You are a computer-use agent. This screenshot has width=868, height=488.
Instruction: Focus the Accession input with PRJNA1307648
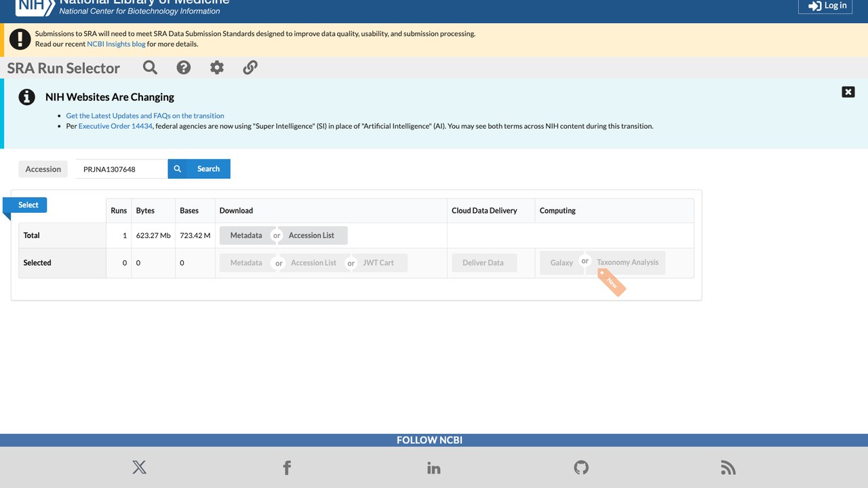coord(121,169)
